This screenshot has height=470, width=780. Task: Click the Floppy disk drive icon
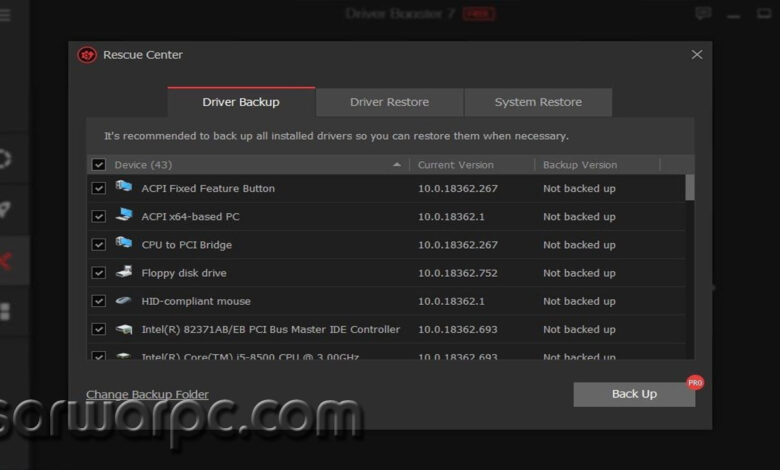pos(124,272)
